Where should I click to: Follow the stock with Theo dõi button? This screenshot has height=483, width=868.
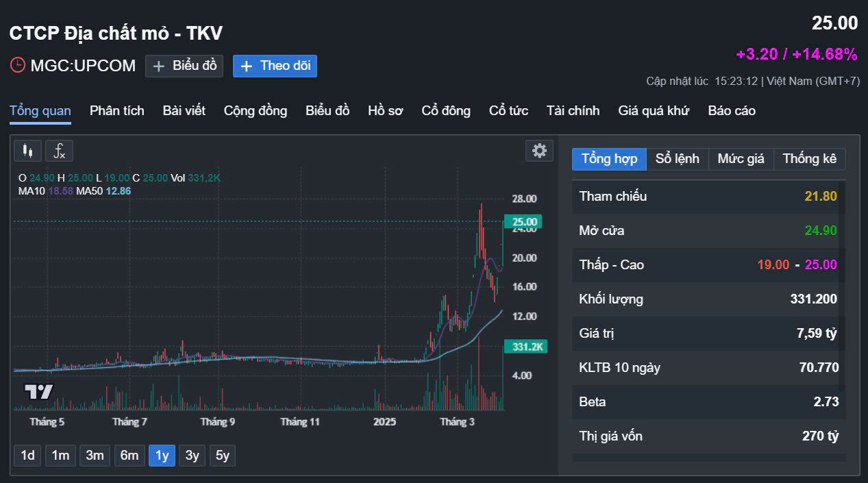275,66
